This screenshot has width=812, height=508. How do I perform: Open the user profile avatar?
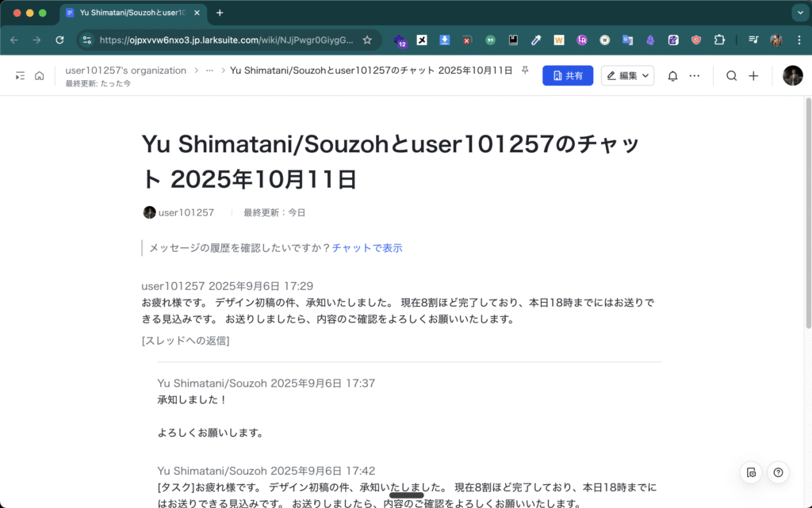click(x=792, y=76)
